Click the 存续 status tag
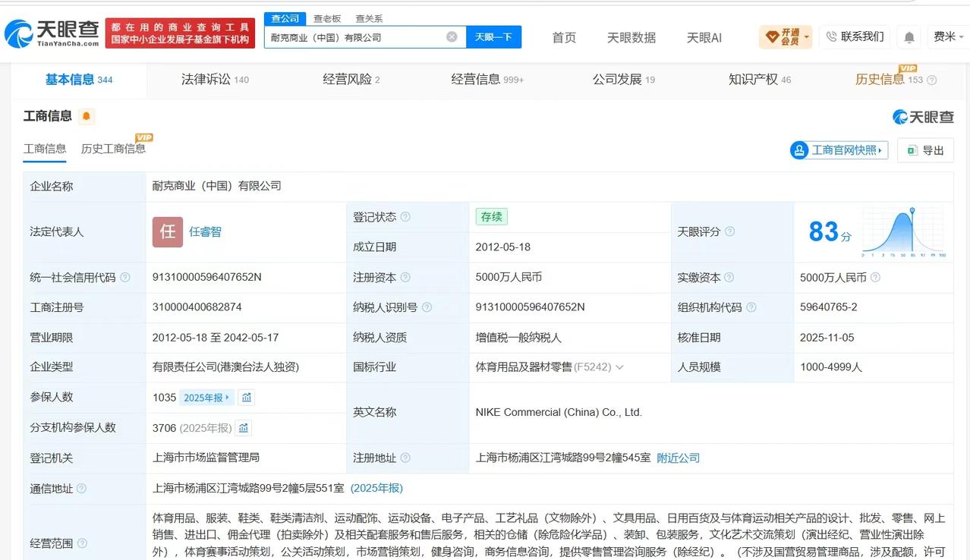This screenshot has height=560, width=970. 491,217
